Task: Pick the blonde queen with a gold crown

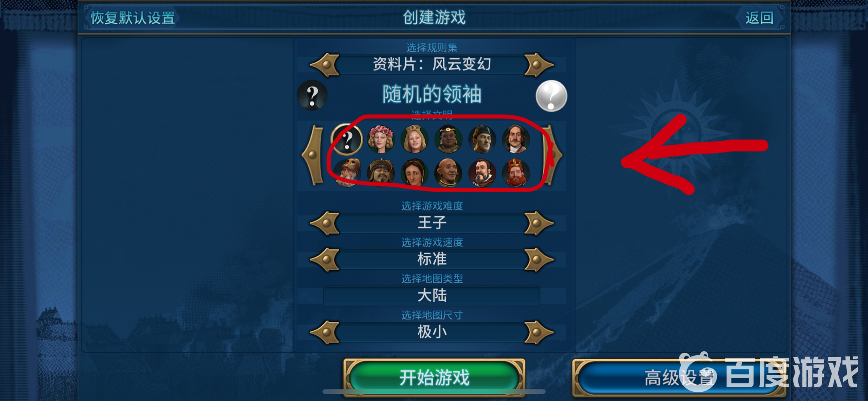Action: [x=414, y=139]
